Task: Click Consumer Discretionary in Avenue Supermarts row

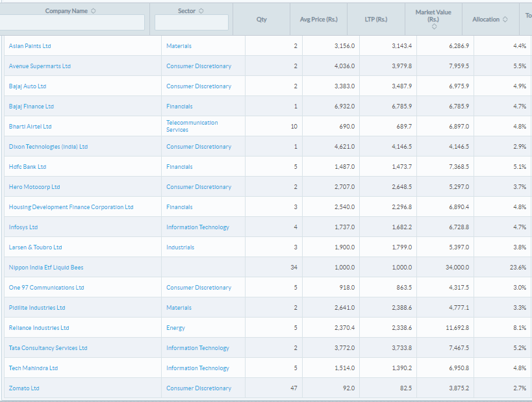Action: [199, 66]
